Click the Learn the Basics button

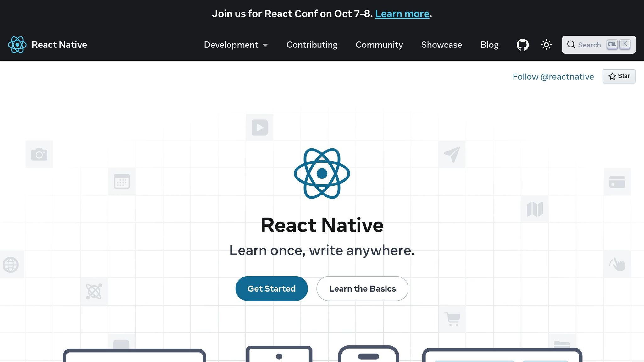pos(362,288)
